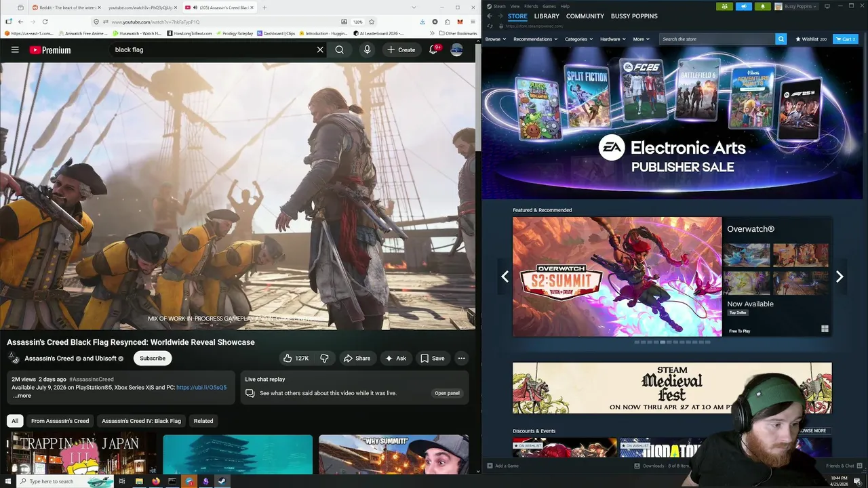Image resolution: width=868 pixels, height=488 pixels.
Task: Open Steam Wishlist
Action: [811, 39]
